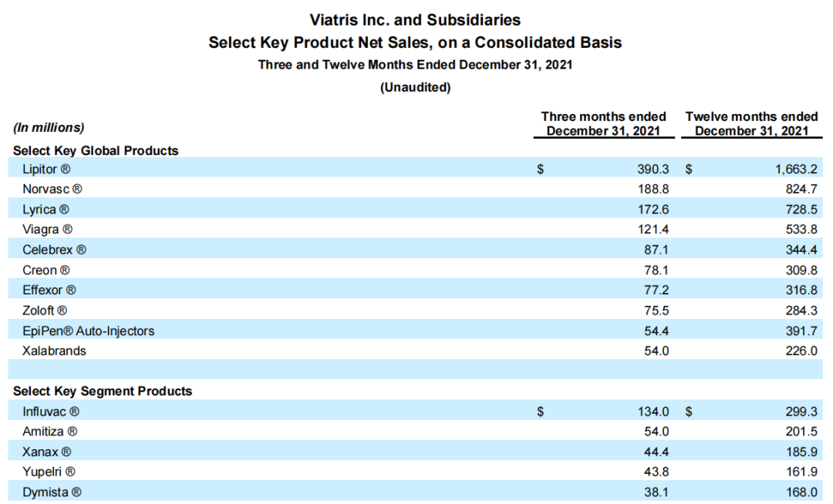Select the '(Unaudited)' label
The image size is (833, 504).
[x=416, y=87]
